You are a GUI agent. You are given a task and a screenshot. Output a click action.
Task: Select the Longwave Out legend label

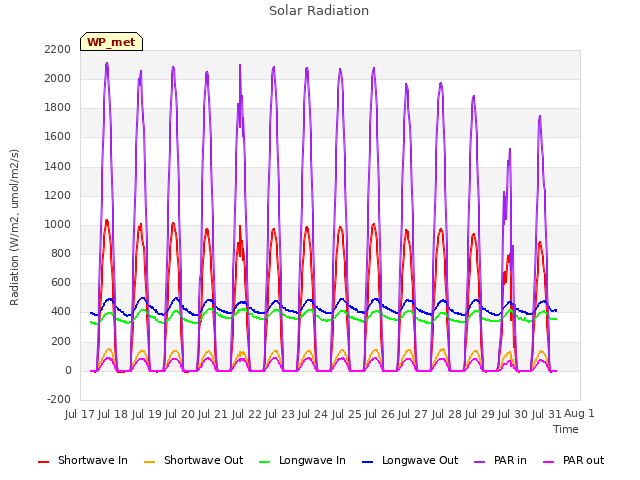420,460
